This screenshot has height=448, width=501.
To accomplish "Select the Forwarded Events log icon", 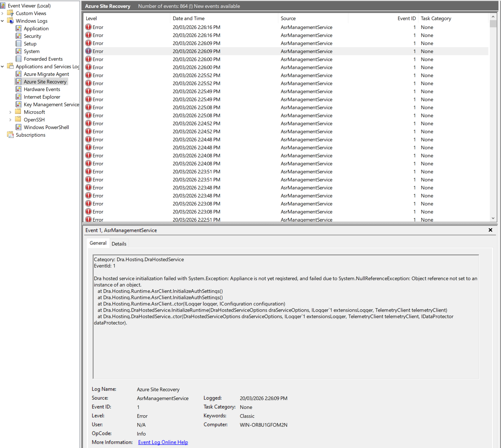I will click(x=19, y=59).
